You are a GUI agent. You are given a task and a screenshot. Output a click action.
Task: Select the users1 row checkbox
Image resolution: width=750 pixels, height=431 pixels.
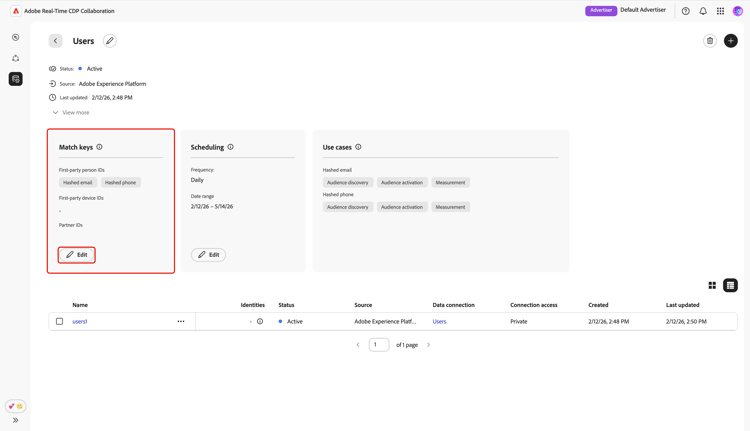(x=59, y=322)
